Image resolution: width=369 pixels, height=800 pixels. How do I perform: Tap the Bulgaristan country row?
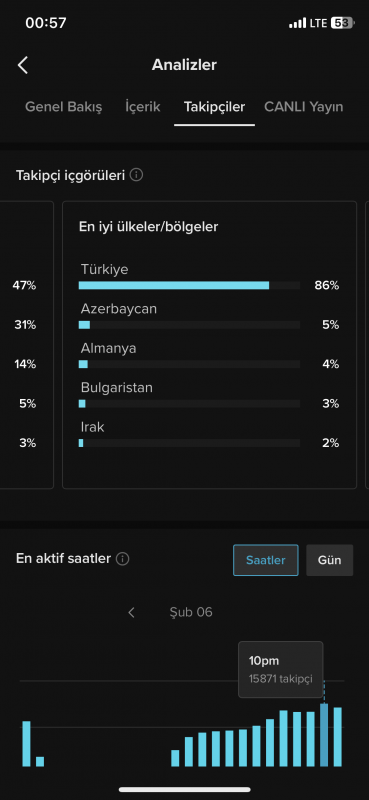tap(209, 395)
